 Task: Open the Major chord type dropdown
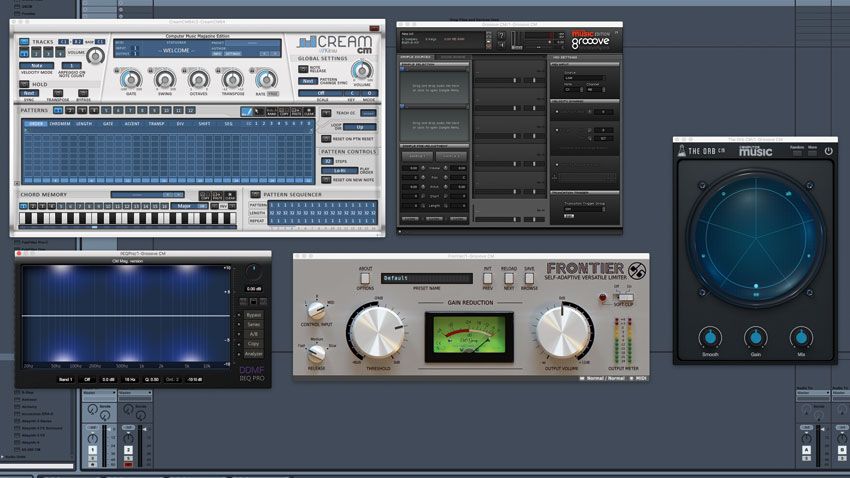[x=189, y=206]
